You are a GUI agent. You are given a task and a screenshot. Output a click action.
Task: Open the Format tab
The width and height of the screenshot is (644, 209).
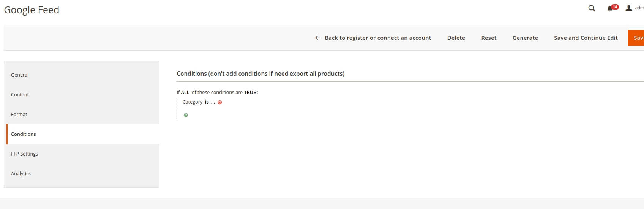pos(19,115)
